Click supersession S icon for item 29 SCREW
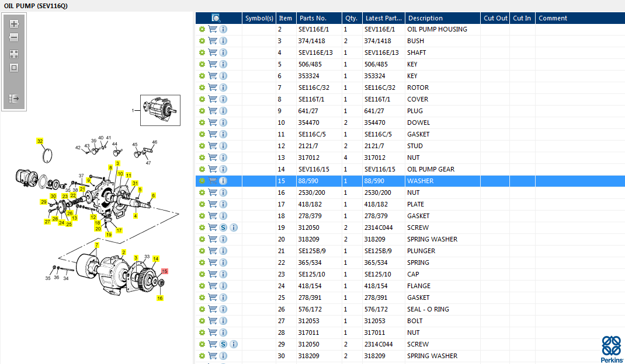Image resolution: width=625 pixels, height=364 pixels. (x=223, y=344)
